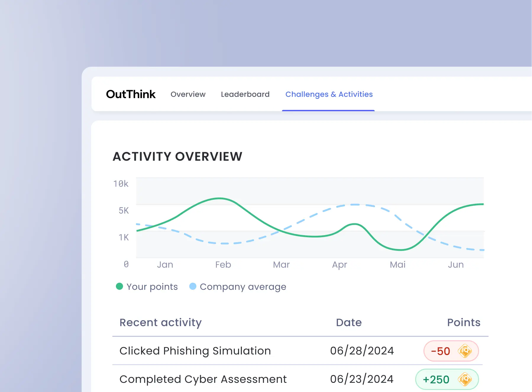Screen dimensions: 532x392
Task: Click the gold IQ coin icon beside -50
Action: [465, 351]
